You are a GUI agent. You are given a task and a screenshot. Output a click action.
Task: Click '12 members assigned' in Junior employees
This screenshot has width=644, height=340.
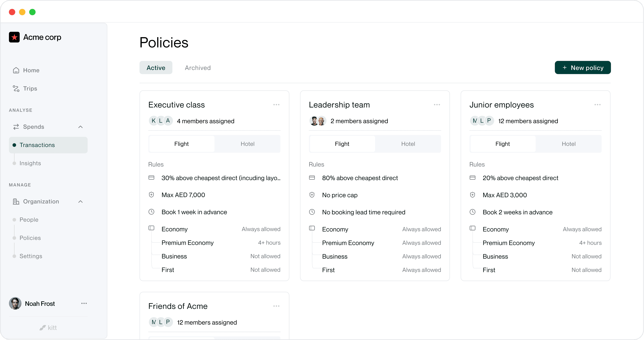pos(528,121)
